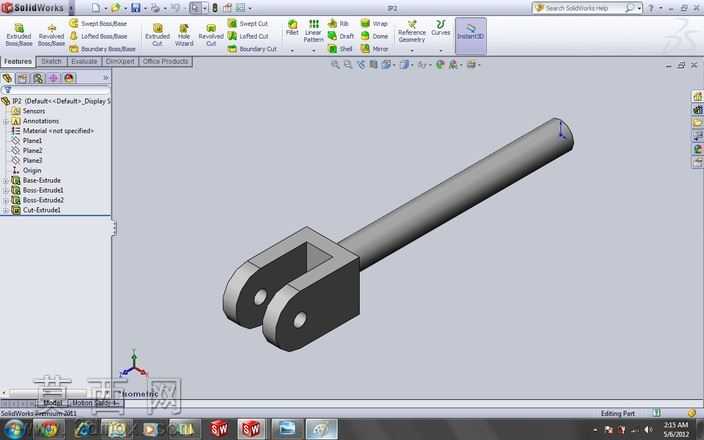Image resolution: width=704 pixels, height=440 pixels.
Task: Select the Rib tool
Action: click(339, 23)
